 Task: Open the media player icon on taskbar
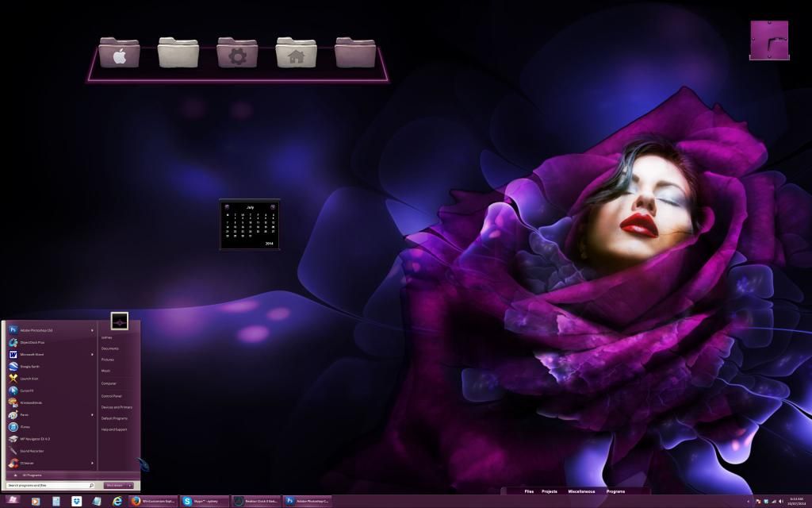coord(35,502)
